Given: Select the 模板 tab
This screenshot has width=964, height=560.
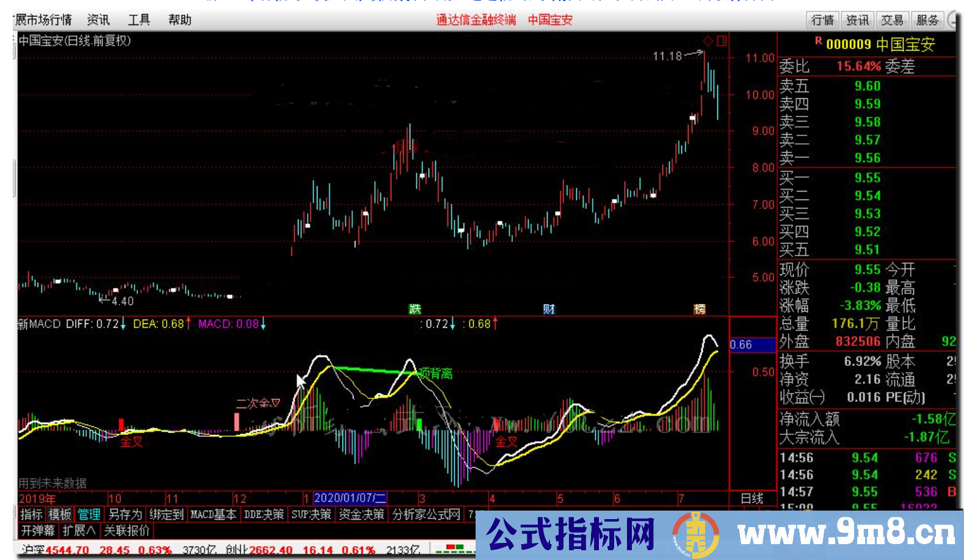Looking at the screenshot, I should (x=60, y=514).
